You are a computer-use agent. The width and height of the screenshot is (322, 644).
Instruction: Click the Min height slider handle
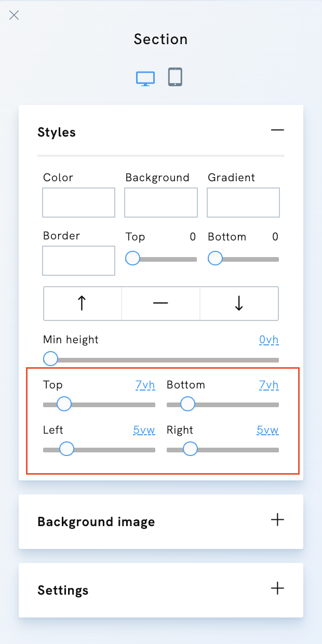50,358
